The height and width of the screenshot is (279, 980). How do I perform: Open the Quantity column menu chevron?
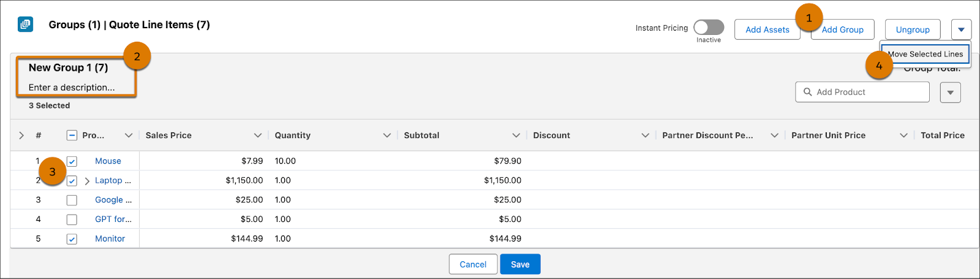coord(387,136)
